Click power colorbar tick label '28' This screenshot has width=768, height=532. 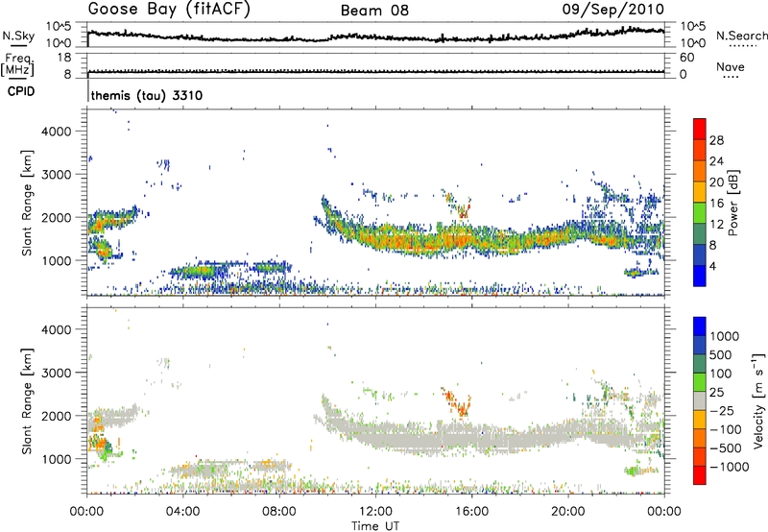[x=716, y=140]
